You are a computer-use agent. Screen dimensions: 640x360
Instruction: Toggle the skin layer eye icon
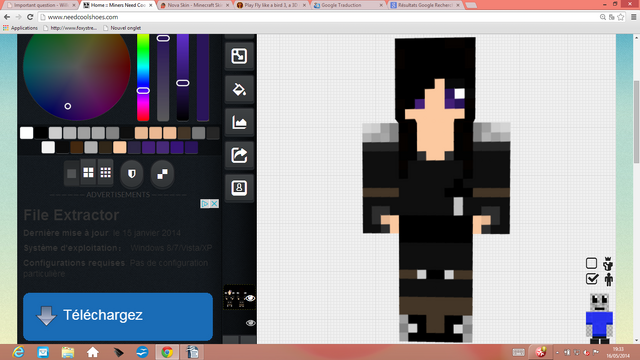coord(250,298)
